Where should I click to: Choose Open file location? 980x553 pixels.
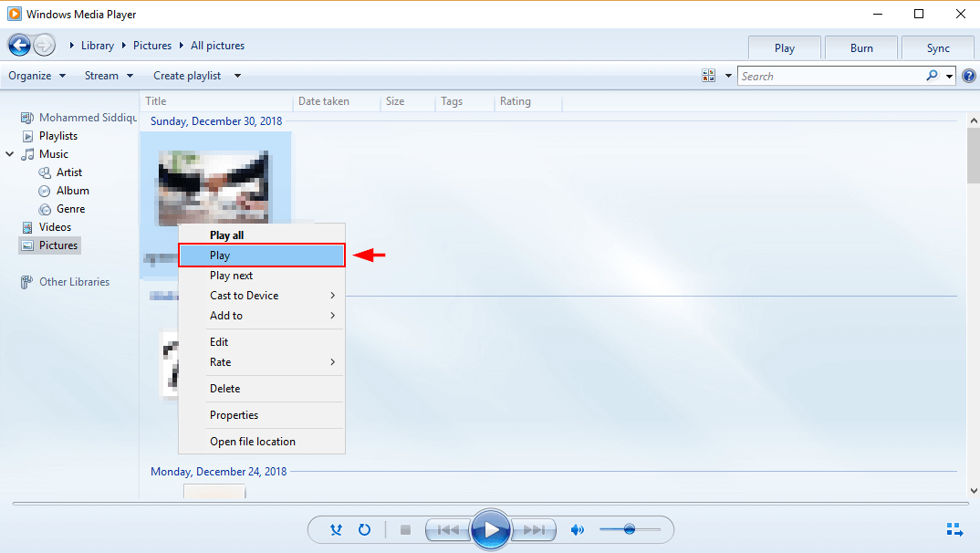point(262,441)
